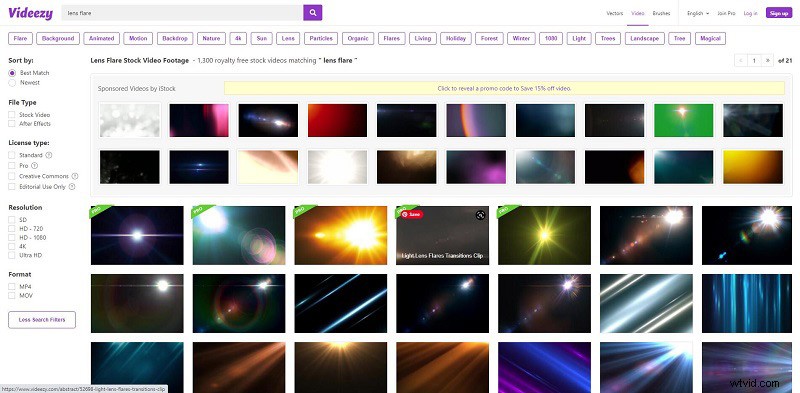Click the 4k tag button

pos(238,38)
